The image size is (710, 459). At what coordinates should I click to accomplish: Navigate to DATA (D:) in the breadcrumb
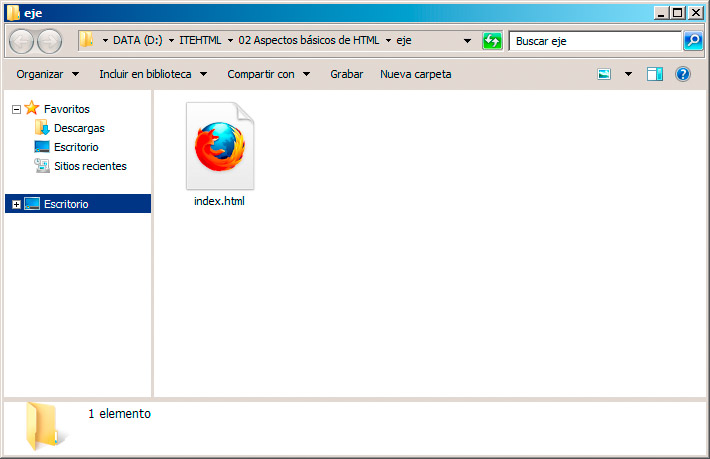coord(138,40)
